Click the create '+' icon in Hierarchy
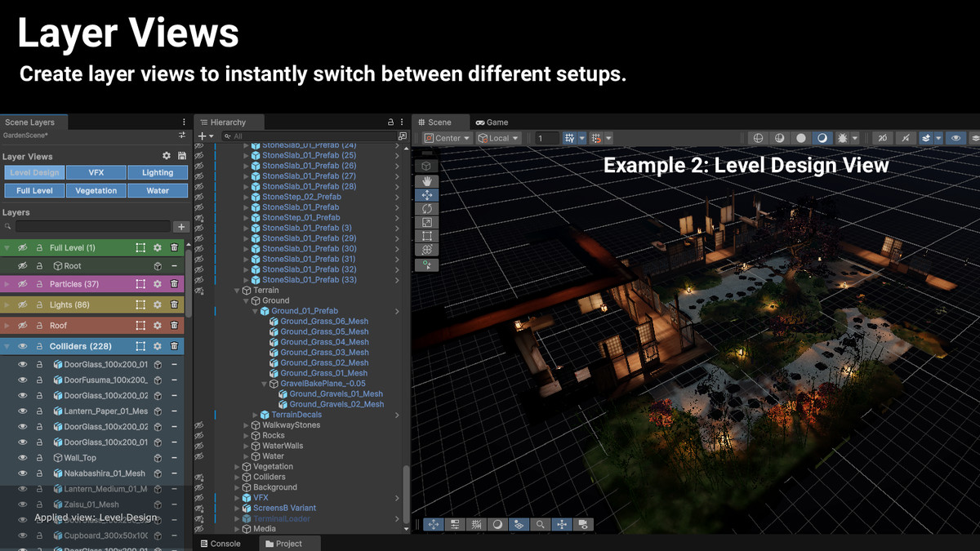The image size is (980, 551). [200, 134]
